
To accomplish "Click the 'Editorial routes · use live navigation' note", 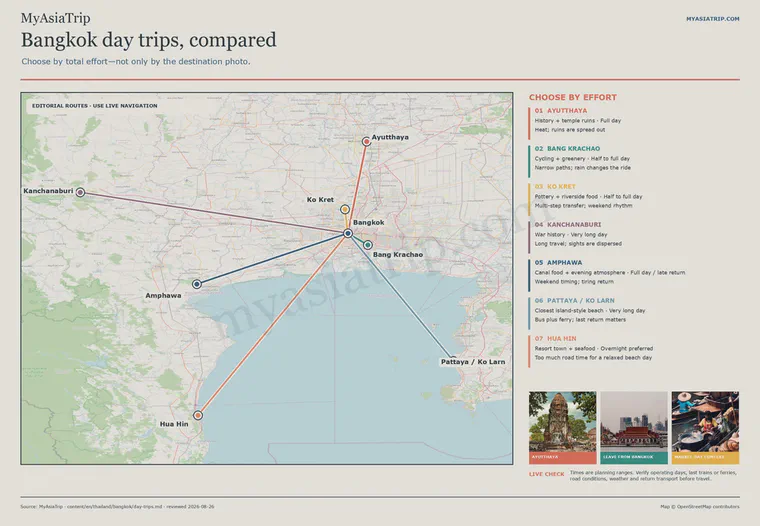I will pos(95,106).
